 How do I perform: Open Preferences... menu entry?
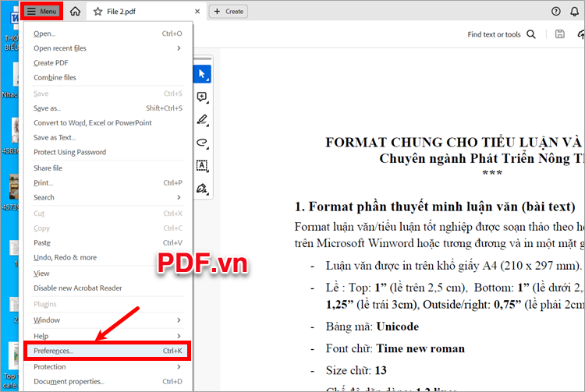click(x=108, y=351)
